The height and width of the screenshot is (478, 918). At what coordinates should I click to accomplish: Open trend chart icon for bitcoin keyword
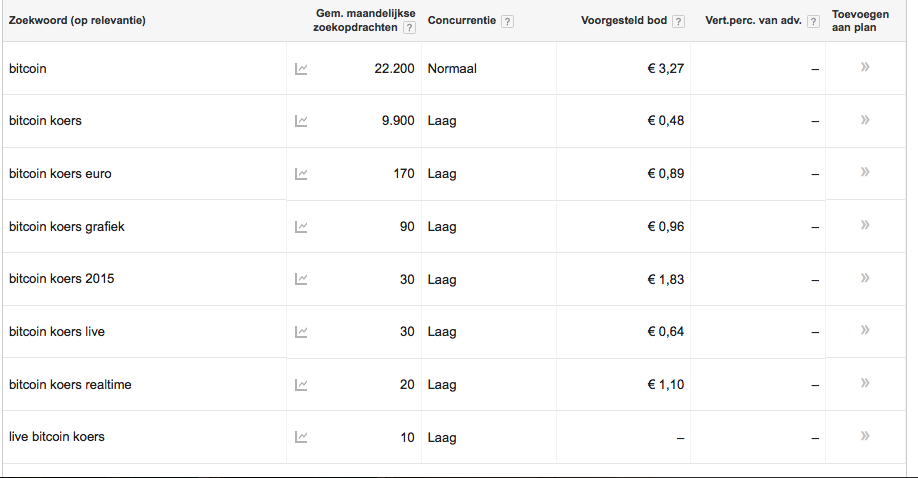301,69
